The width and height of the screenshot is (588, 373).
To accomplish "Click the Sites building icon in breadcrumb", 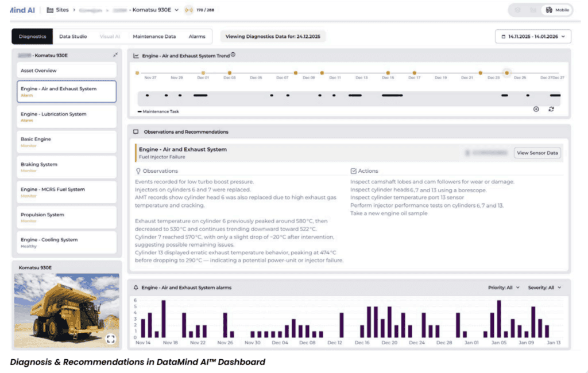I will (50, 10).
